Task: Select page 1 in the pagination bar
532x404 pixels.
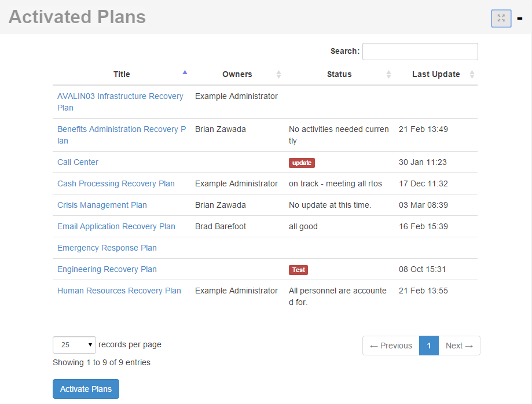Action: click(429, 345)
